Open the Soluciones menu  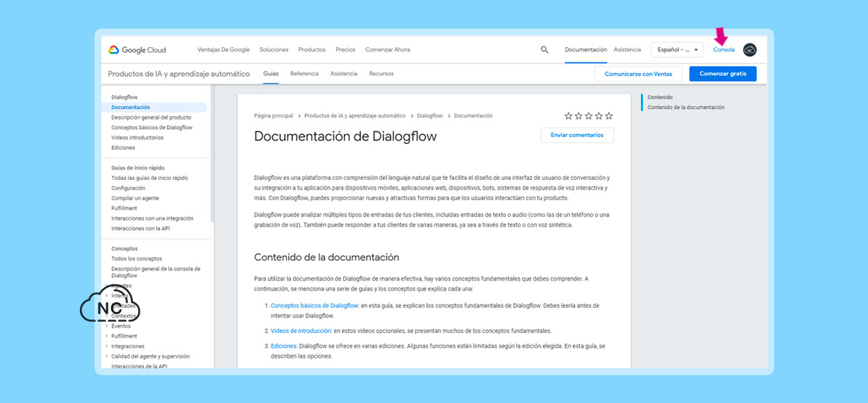[274, 50]
